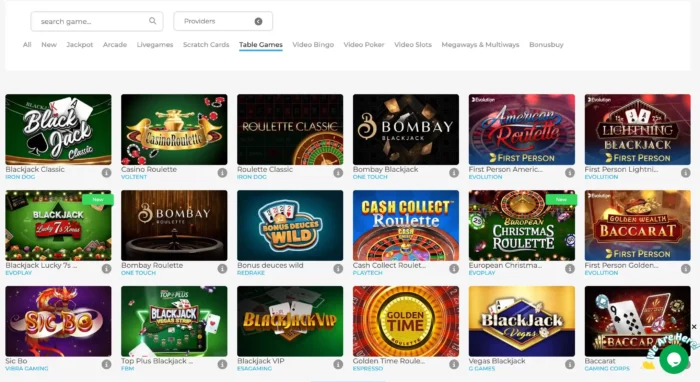View info for First Person Golden Wealth Baccarat
Image resolution: width=700 pixels, height=382 pixels.
click(x=686, y=269)
